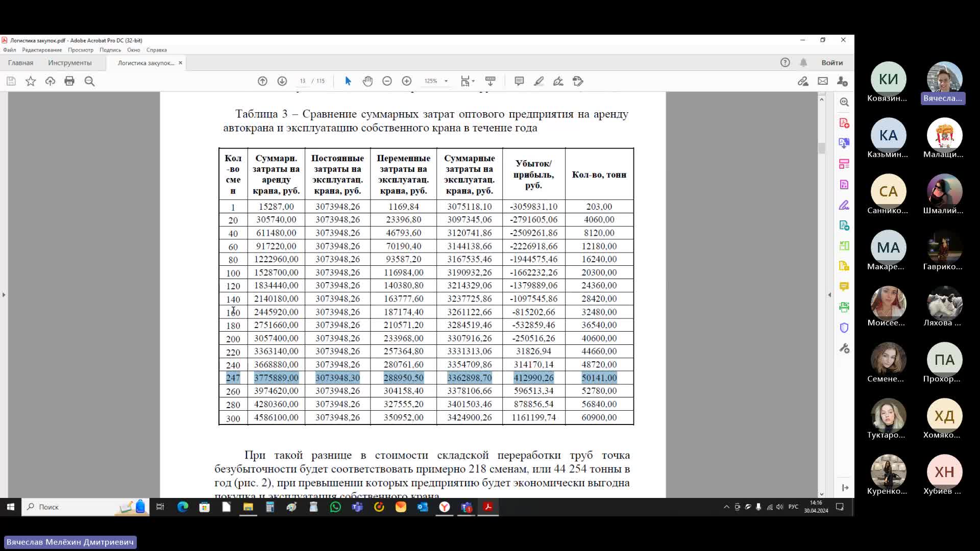Open the help question mark icon
980x551 pixels.
(785, 62)
